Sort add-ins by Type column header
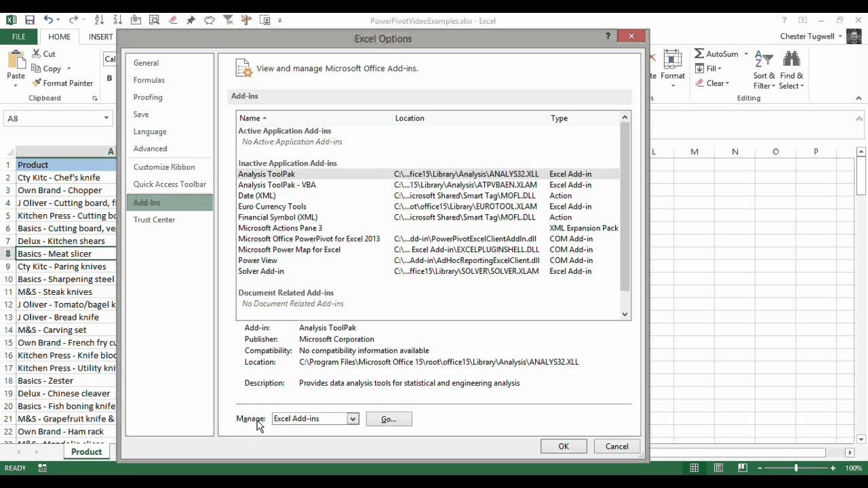Image resolution: width=868 pixels, height=488 pixels. [585, 118]
